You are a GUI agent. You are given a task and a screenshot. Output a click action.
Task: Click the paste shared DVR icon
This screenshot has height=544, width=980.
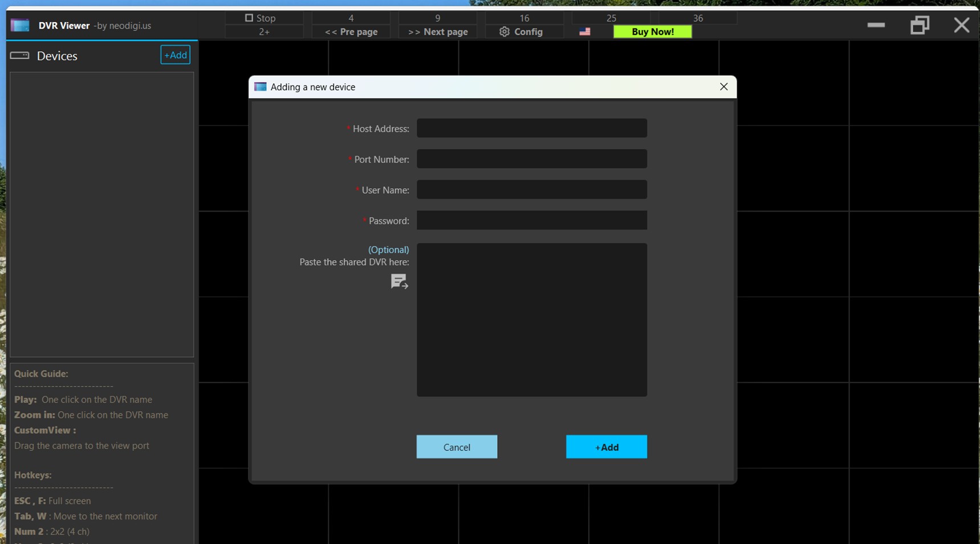[399, 281]
